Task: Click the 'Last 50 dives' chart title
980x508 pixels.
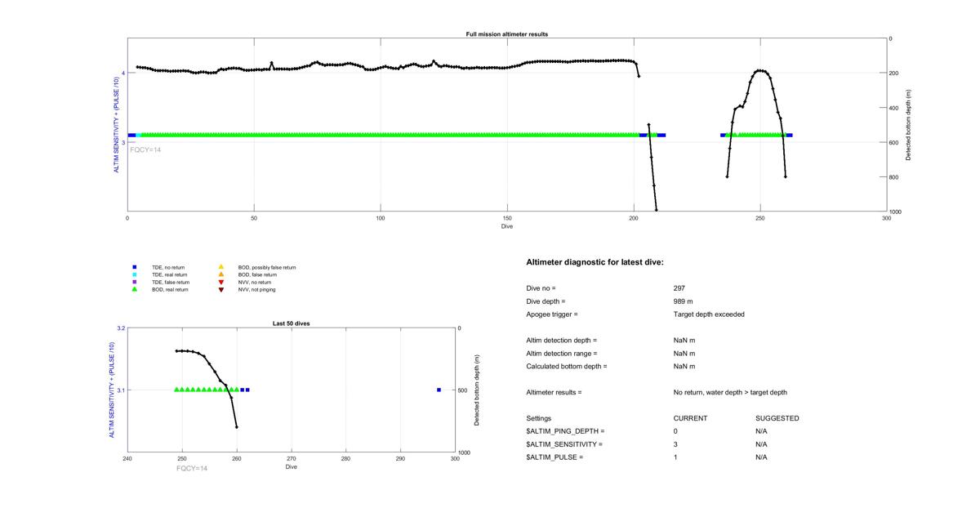Action: [291, 323]
